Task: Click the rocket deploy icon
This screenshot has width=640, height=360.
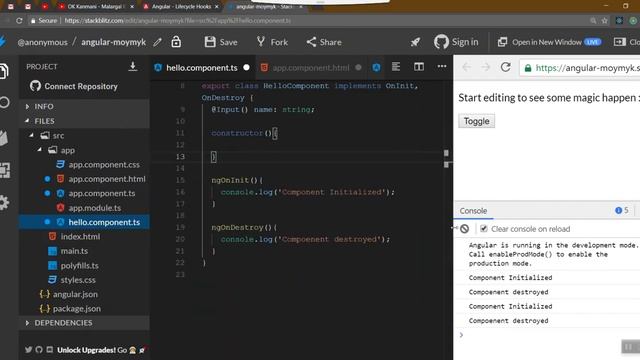Action: 416,42
